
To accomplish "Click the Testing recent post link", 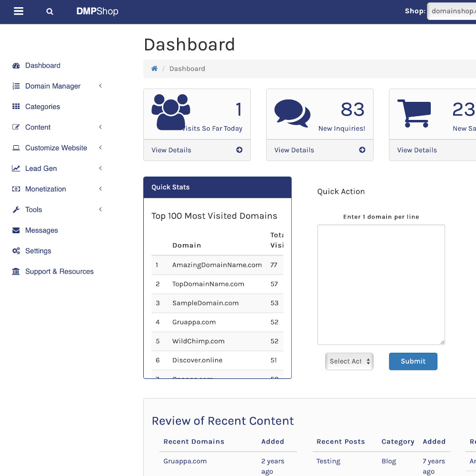I will [328, 461].
